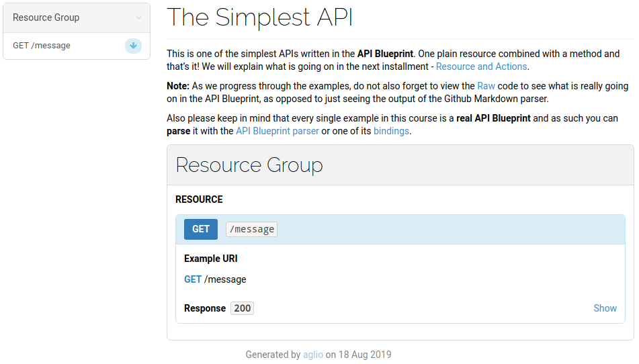Select the Resource Group sidebar heading
Viewport: 639px width, 364px height.
(46, 17)
